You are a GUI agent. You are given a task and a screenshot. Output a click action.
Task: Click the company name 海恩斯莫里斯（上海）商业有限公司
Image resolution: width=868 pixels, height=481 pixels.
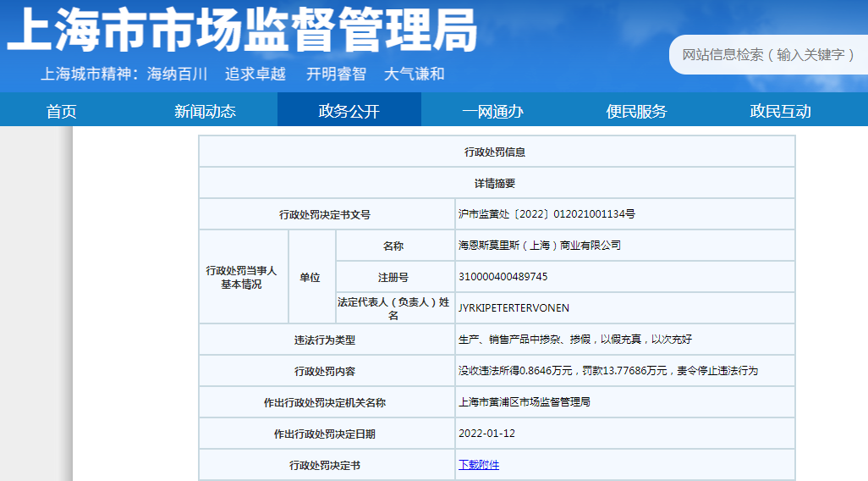540,246
